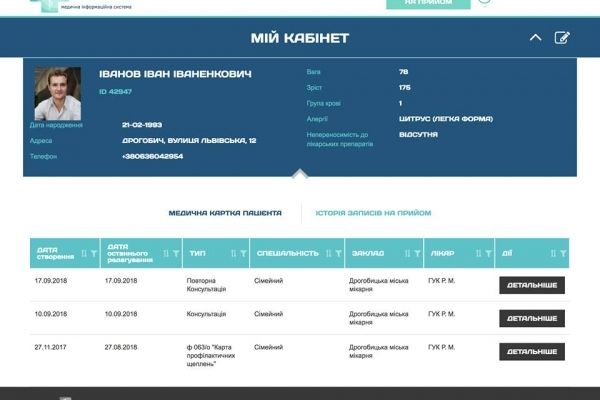The height and width of the screenshot is (400, 600).
Task: Filter the Дата створення column
Action: pyautogui.click(x=93, y=254)
